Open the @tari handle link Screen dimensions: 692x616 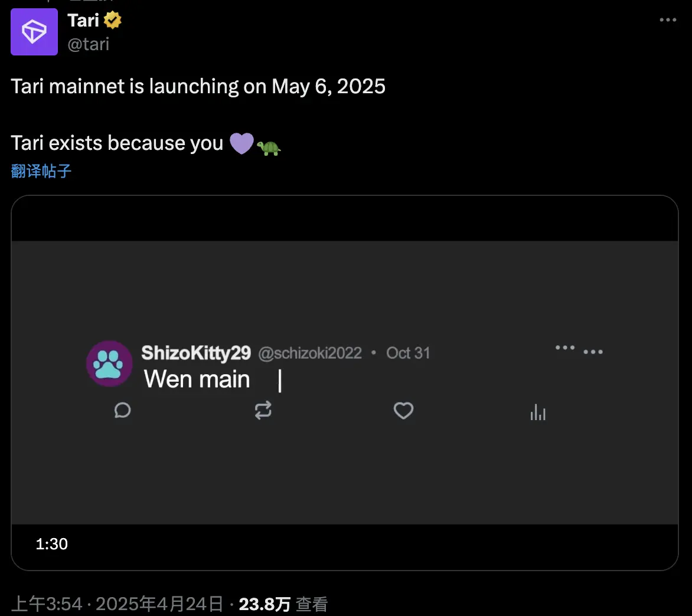tap(89, 44)
